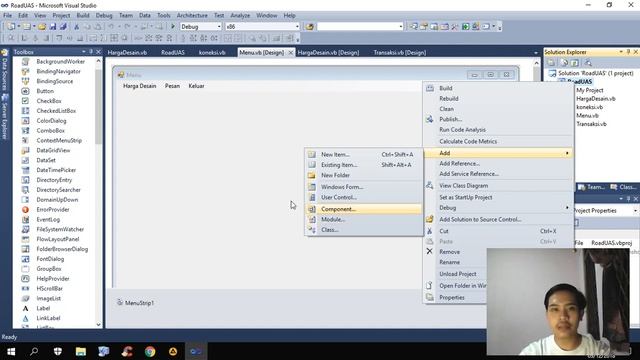Screen dimensions: 640x360
Task: Open the Solution Explorer window position dropdown
Action: coord(621,52)
